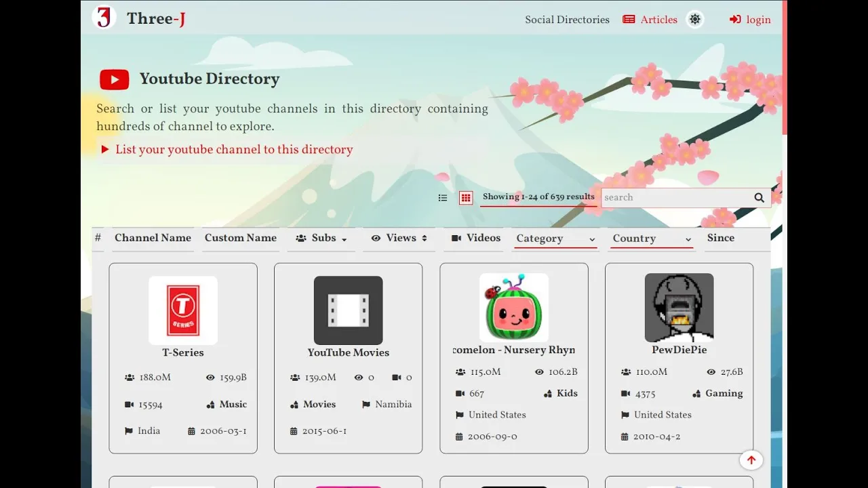This screenshot has height=488, width=868.
Task: Click the Three-J logo icon
Action: coord(104,18)
